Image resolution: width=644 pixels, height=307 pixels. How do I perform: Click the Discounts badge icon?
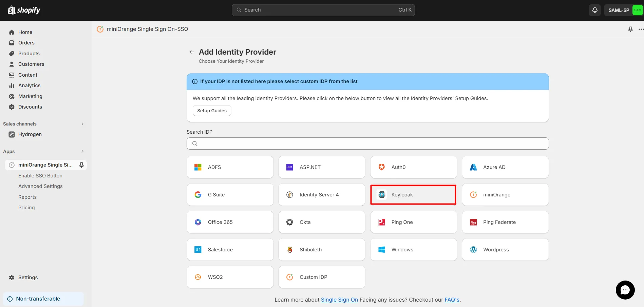pyautogui.click(x=12, y=107)
